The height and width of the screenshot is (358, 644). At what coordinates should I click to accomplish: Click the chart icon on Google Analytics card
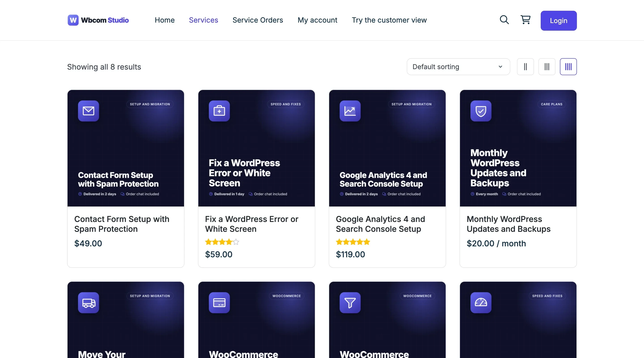(350, 111)
